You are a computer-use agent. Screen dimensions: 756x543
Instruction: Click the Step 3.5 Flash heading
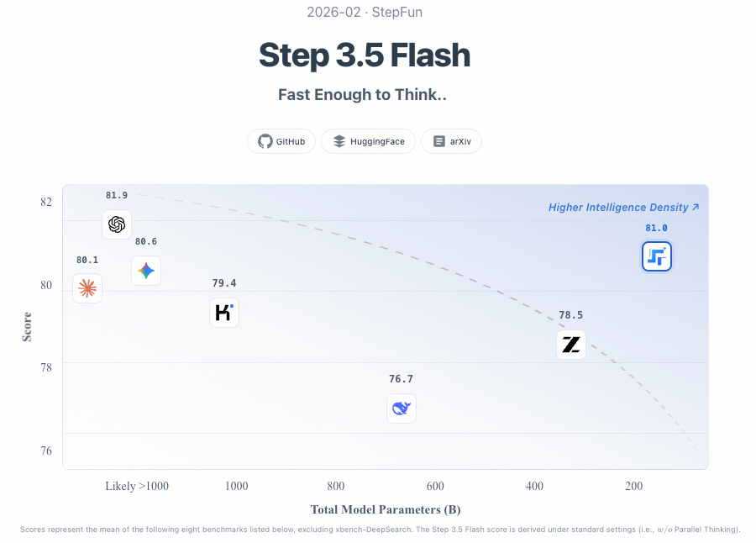coord(365,55)
